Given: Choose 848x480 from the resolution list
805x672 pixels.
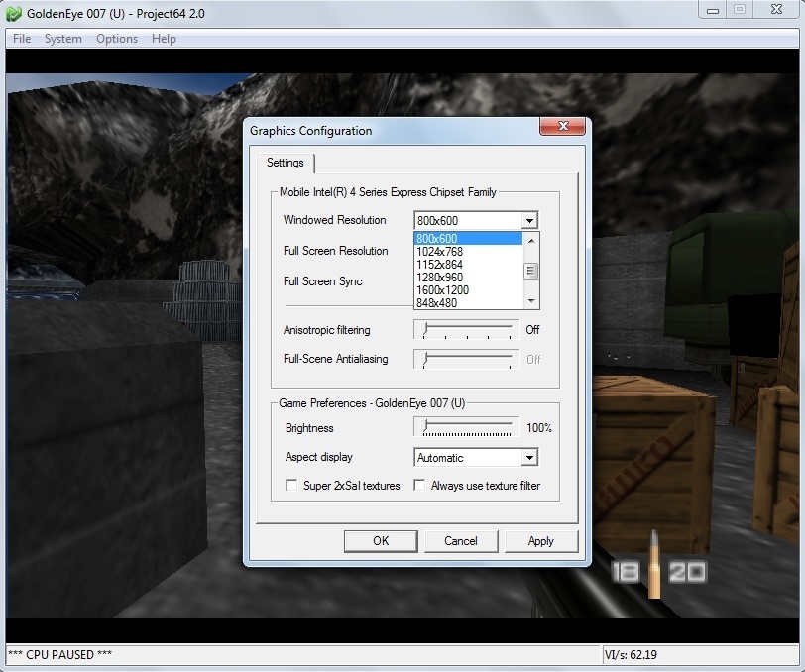Looking at the screenshot, I should (468, 302).
